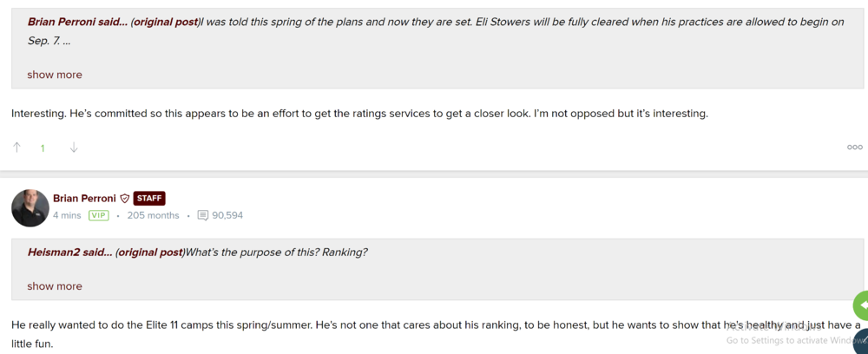Expand the Heisman2 quote with show more
Screen dimensions: 868x354
click(x=55, y=286)
